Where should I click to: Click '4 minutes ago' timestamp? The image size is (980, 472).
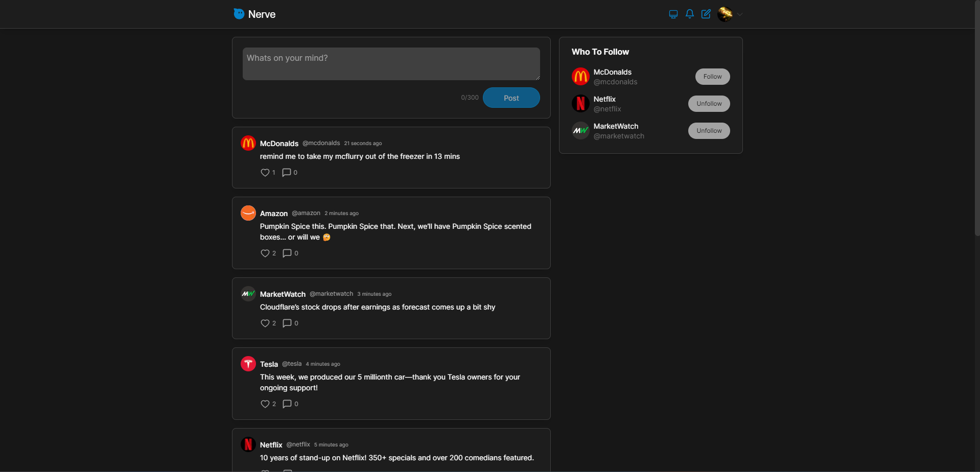click(x=322, y=364)
